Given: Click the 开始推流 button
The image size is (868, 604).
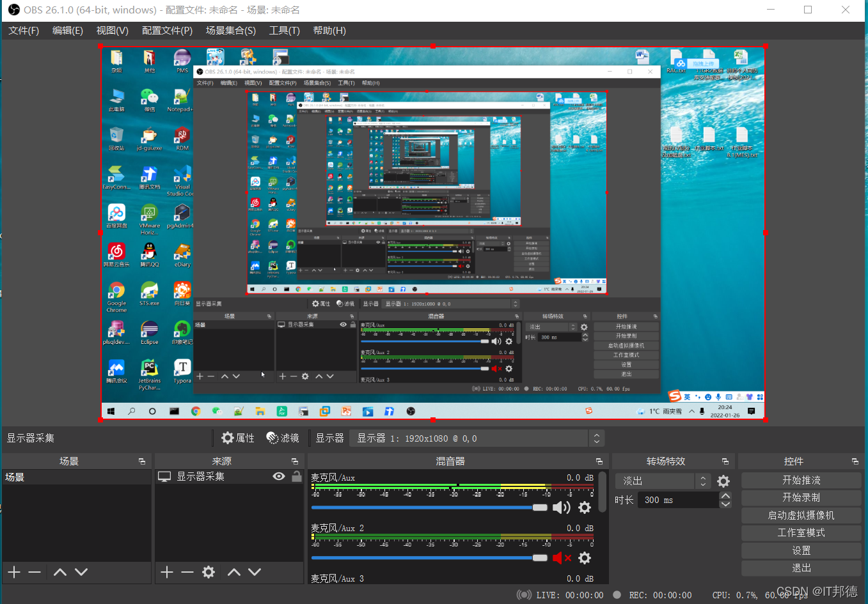Looking at the screenshot, I should tap(801, 480).
